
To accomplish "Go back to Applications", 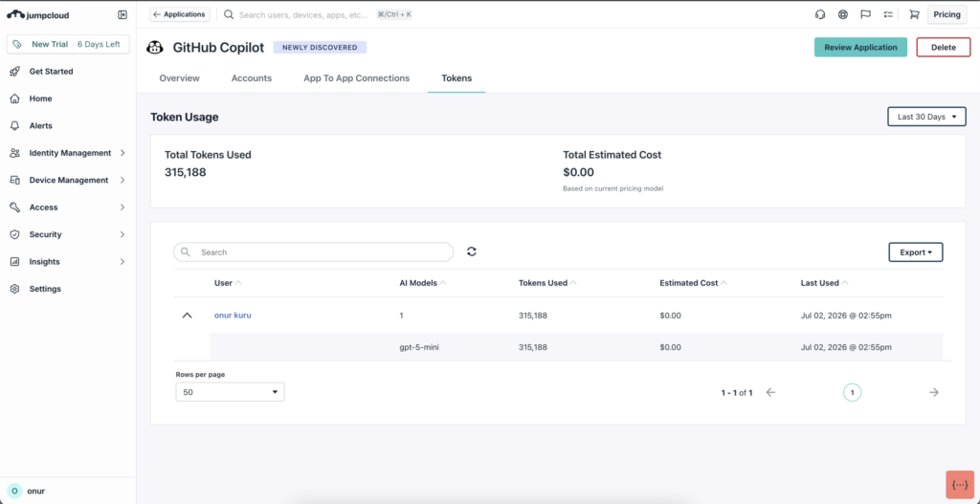I will click(x=179, y=14).
